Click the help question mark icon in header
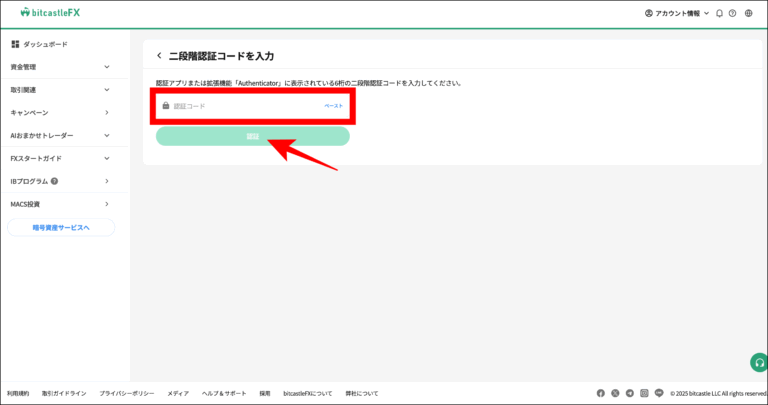The height and width of the screenshot is (405, 768). click(x=732, y=13)
